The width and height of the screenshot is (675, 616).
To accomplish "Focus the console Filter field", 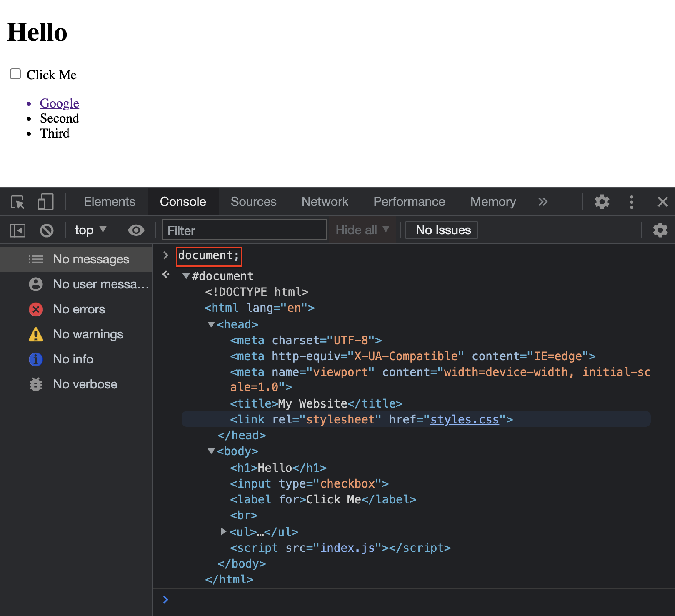I will coord(244,230).
